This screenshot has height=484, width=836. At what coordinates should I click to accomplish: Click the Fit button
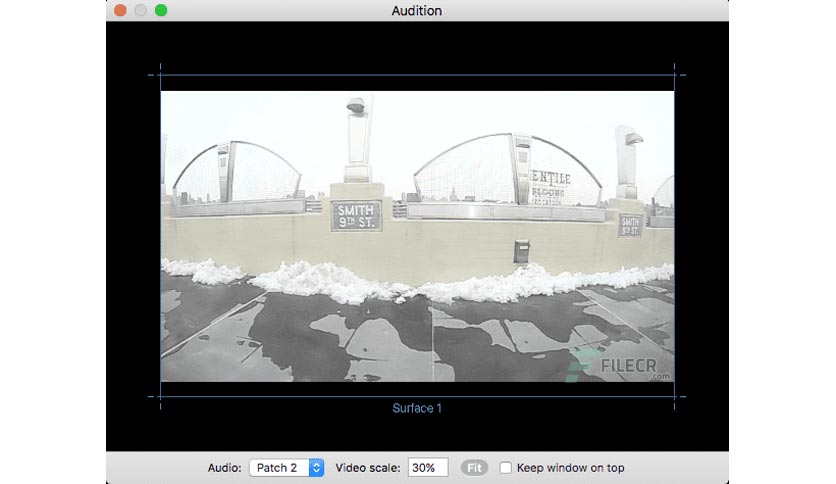click(474, 467)
